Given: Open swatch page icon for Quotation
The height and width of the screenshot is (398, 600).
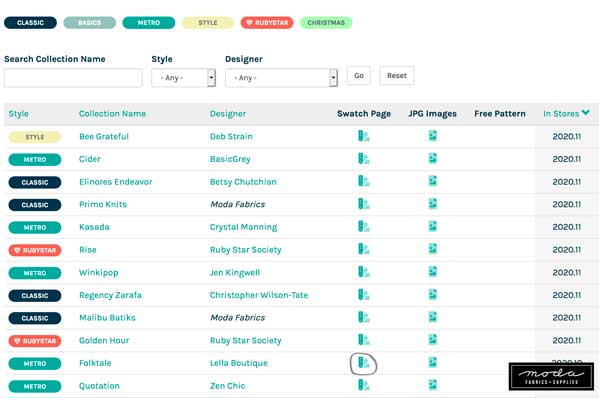Looking at the screenshot, I should tap(364, 385).
